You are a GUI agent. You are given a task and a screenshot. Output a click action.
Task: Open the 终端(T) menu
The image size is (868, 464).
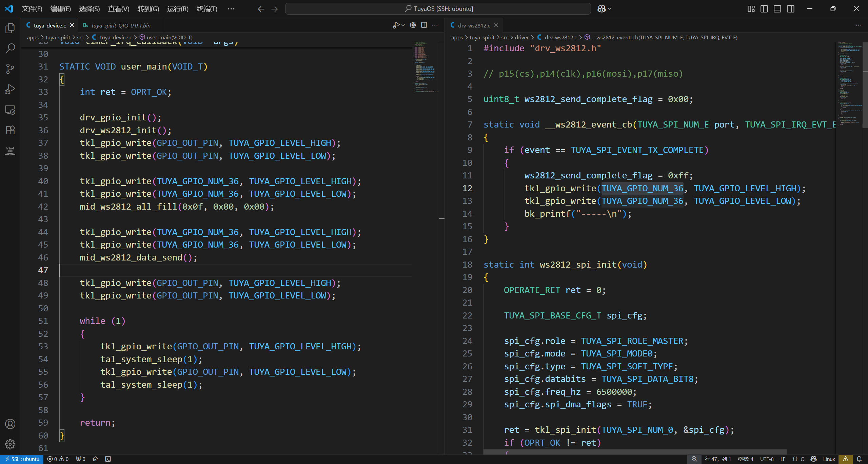tap(207, 9)
